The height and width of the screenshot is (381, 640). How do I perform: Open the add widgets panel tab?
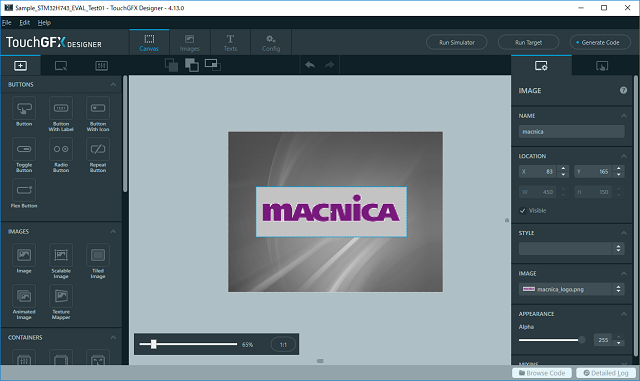(x=20, y=65)
